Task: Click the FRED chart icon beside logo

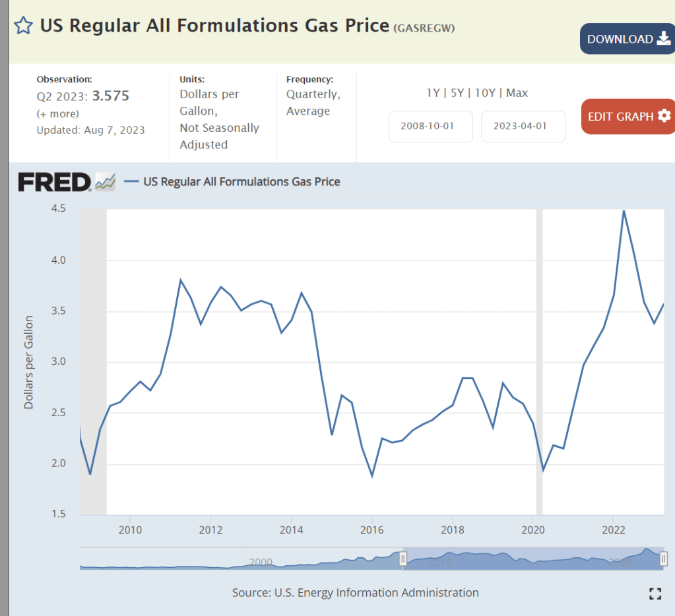Action: tap(105, 181)
